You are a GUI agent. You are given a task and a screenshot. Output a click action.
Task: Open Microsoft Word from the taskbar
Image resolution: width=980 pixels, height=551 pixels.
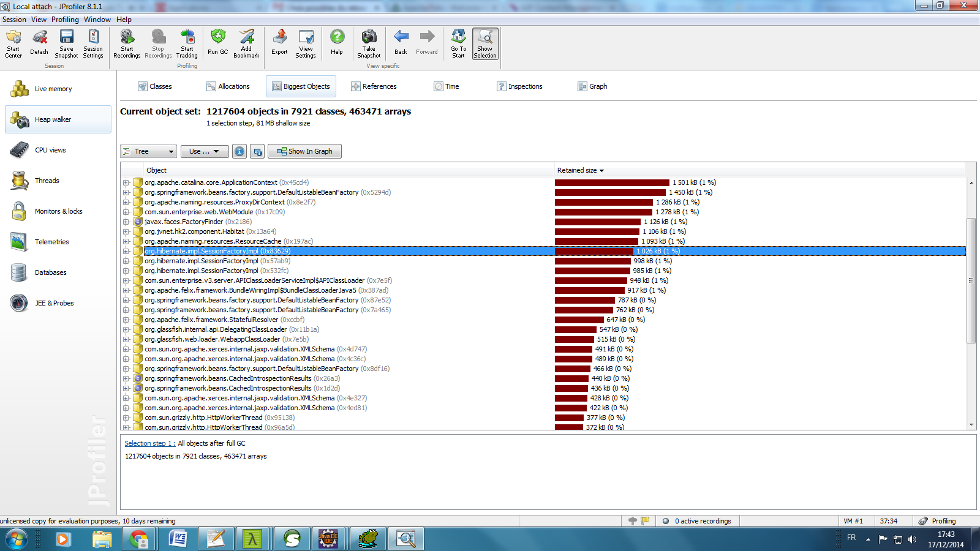178,539
